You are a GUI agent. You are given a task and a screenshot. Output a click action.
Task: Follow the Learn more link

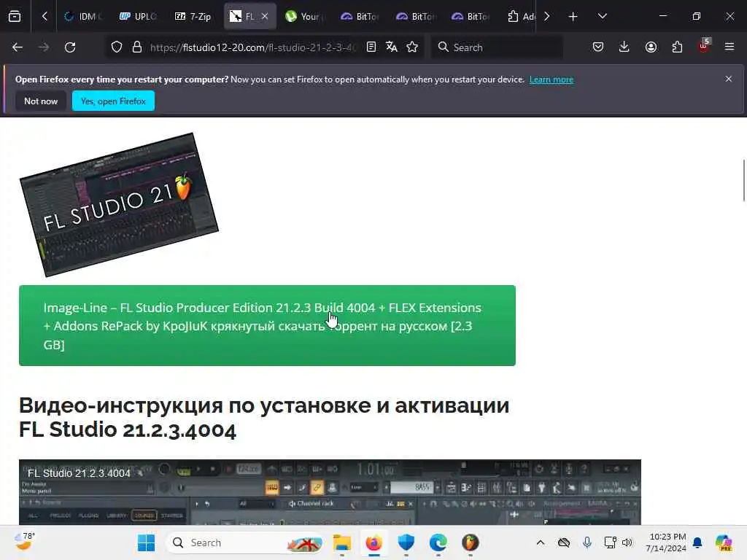[x=551, y=79]
